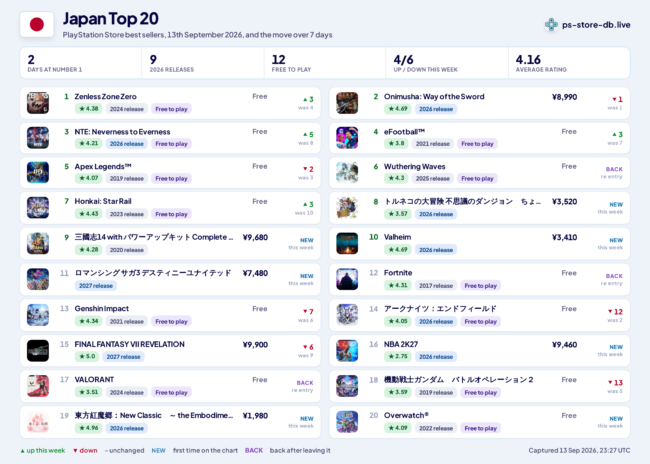The image size is (650, 464).
Task: Click the eFootball cover thumbnail
Action: tap(347, 138)
